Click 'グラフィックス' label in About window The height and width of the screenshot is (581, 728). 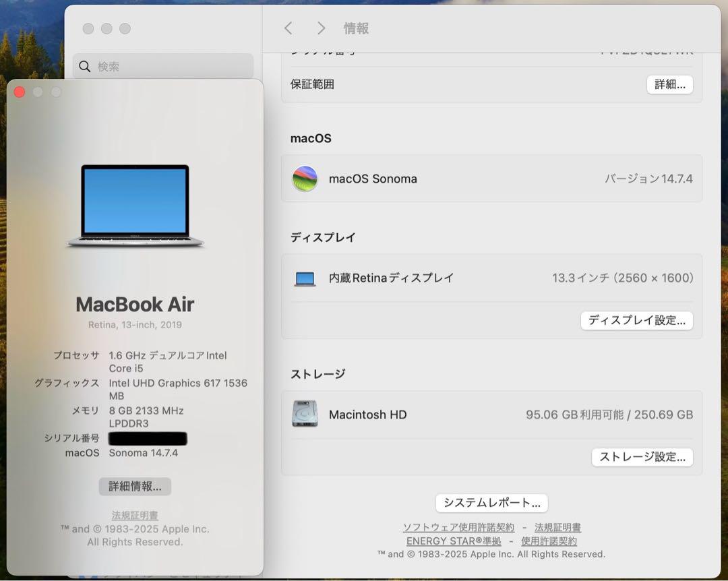(x=67, y=383)
